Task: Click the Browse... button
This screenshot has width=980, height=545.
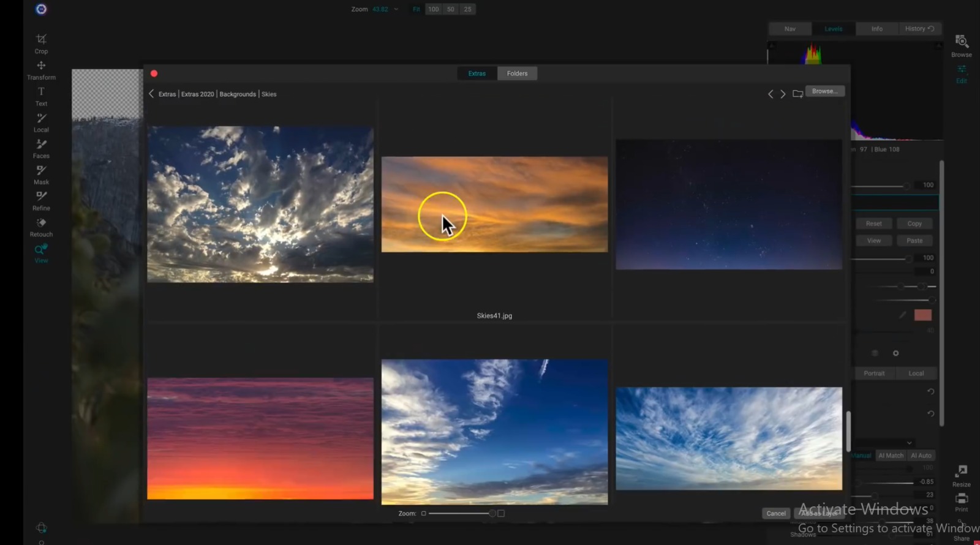Action: tap(824, 91)
